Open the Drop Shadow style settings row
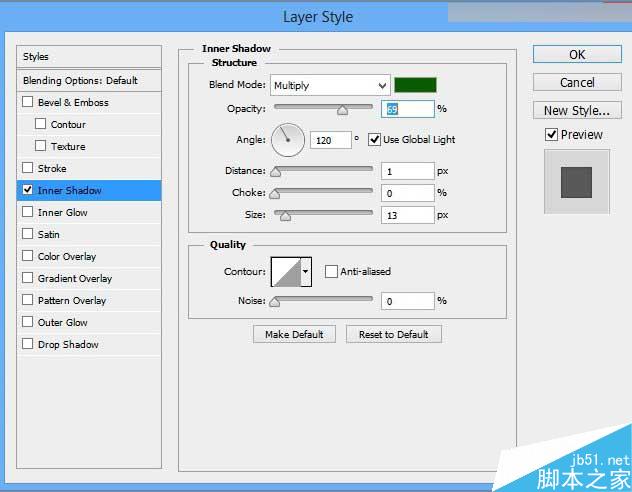 pyautogui.click(x=89, y=345)
